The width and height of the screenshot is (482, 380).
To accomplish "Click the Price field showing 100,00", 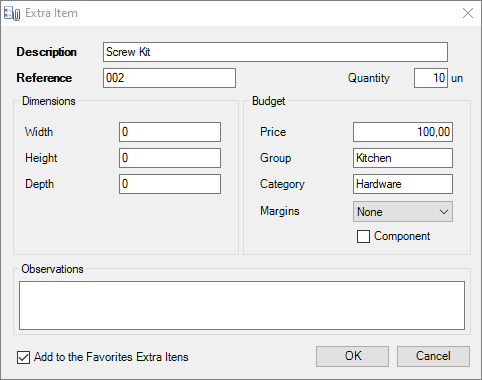I will pos(403,132).
